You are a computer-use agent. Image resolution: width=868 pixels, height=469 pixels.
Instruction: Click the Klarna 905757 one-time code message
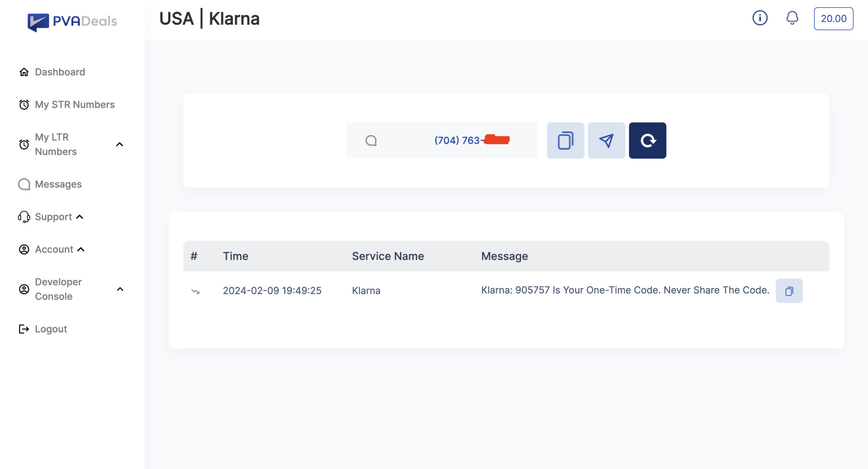(x=625, y=290)
